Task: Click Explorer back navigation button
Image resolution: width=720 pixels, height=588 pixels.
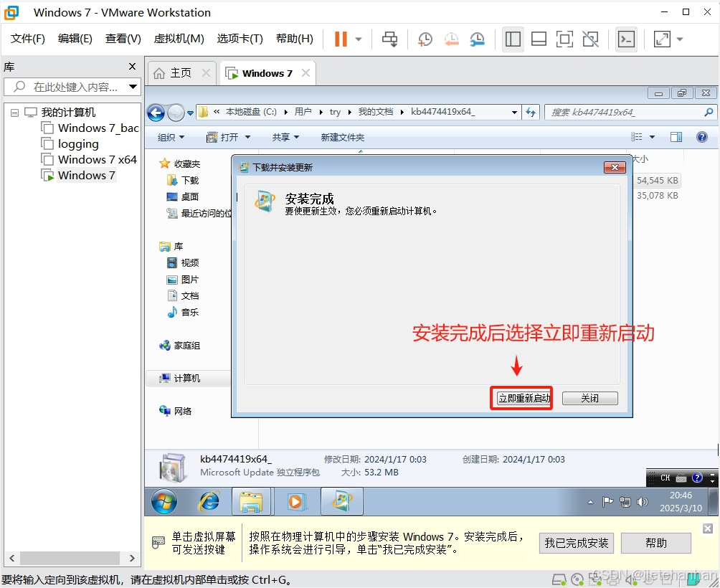Action: click(x=156, y=113)
